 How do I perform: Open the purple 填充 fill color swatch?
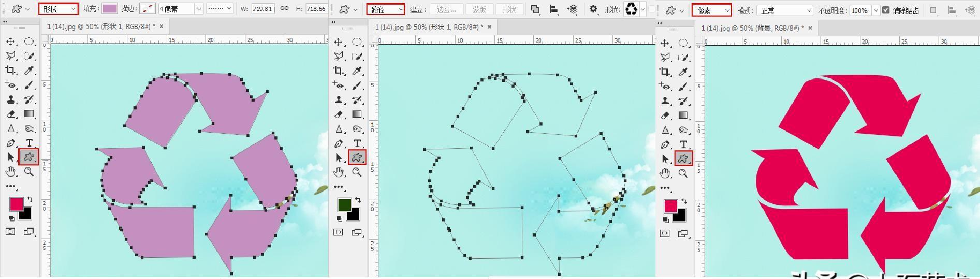109,9
